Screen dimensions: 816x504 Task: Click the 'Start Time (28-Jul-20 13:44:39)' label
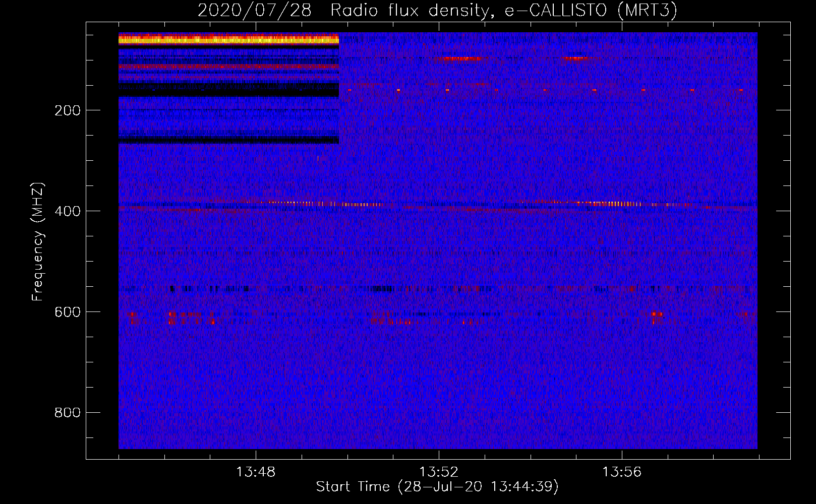437,487
